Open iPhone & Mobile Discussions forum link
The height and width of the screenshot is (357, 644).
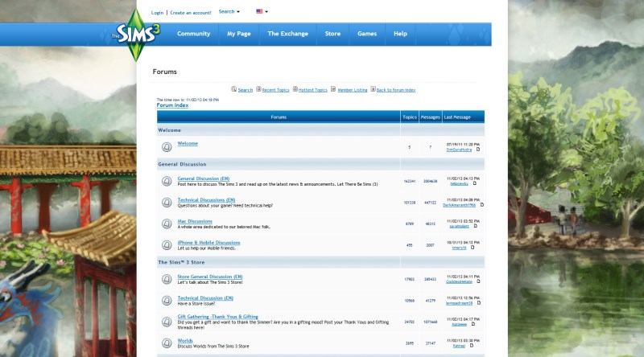click(208, 243)
